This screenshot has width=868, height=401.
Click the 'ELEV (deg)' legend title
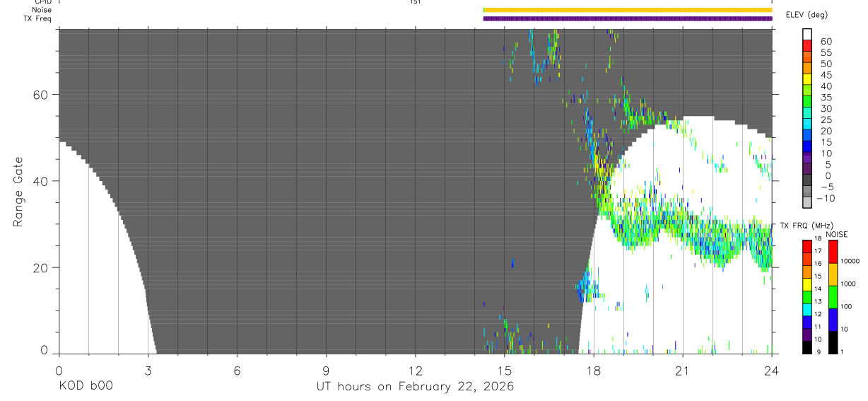tap(809, 15)
